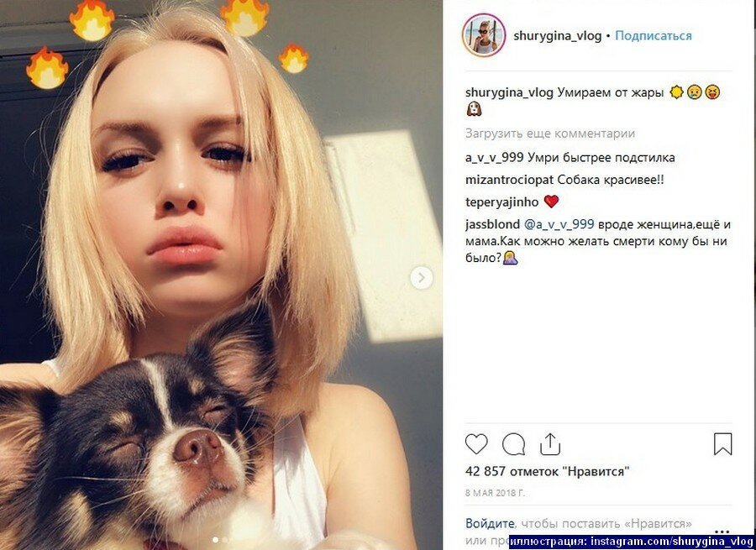The width and height of the screenshot is (756, 550).
Task: Click shurygina_vlog name in caption
Action: tap(509, 92)
